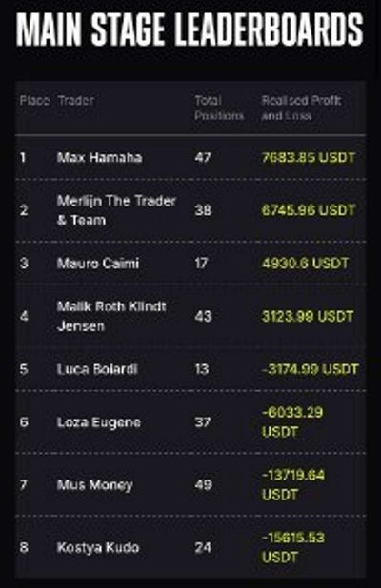Viewport: 381px width, 588px height.
Task: Select trader Mus Money
Action: coord(95,485)
